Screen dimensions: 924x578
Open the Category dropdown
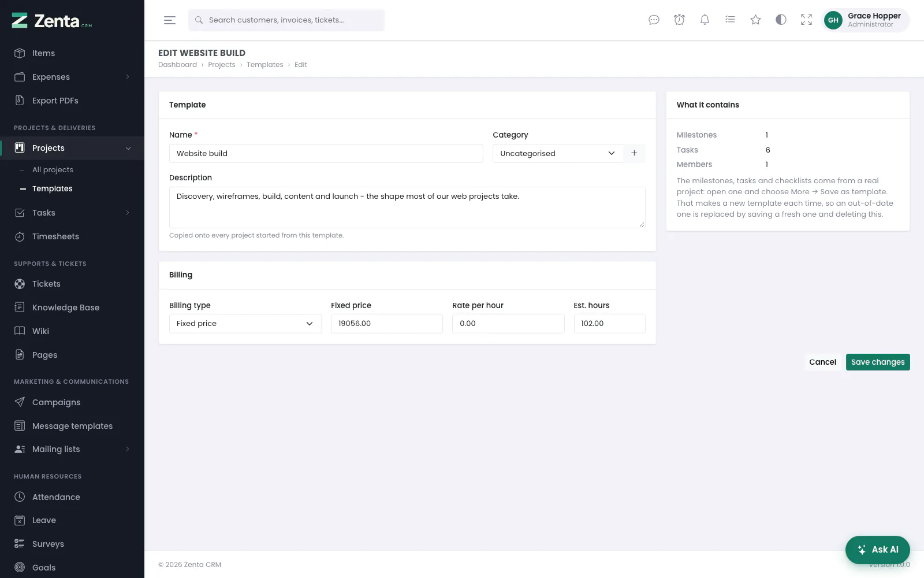pyautogui.click(x=558, y=153)
